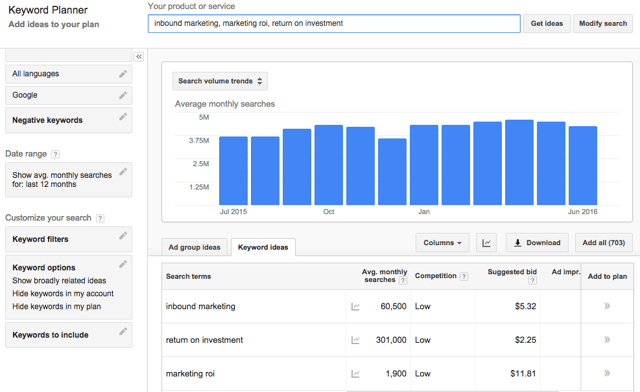The height and width of the screenshot is (392, 640).
Task: Click the $2.25 suggested bid value
Action: [x=525, y=340]
